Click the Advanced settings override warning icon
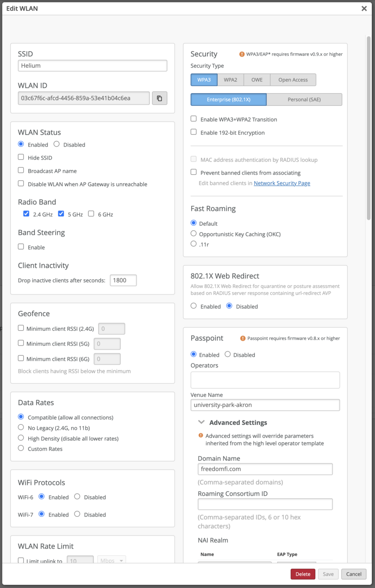Screen dimensions: 375x588 201,436
